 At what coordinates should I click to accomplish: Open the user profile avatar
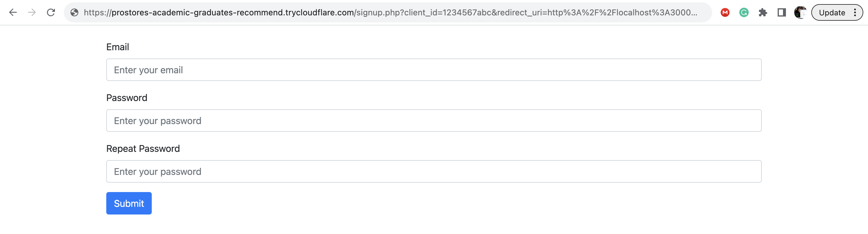coord(800,12)
